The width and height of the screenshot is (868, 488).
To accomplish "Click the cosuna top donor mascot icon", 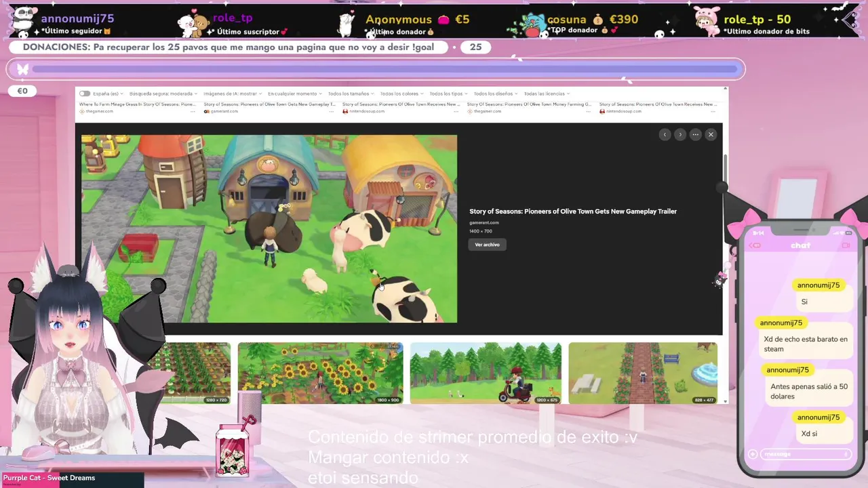I will click(x=531, y=25).
